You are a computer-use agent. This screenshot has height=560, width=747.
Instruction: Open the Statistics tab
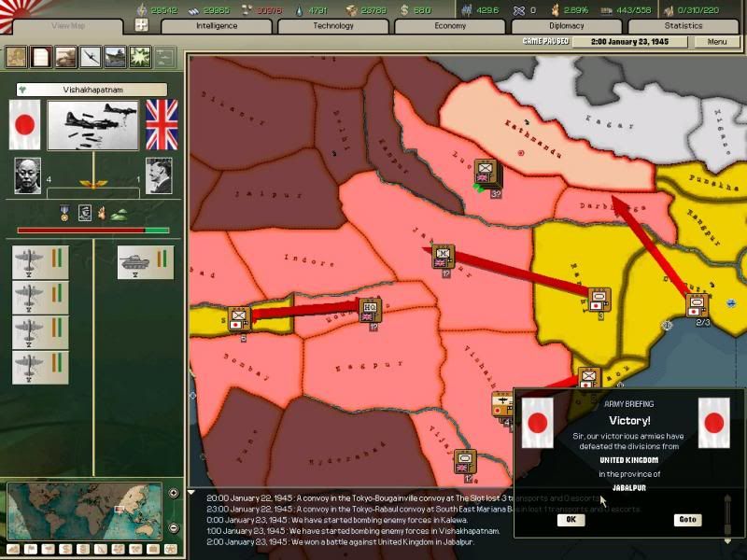[x=684, y=26]
